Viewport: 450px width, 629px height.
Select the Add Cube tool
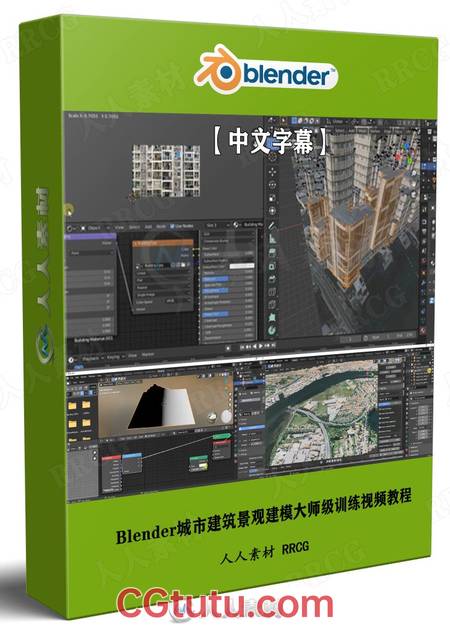(273, 252)
